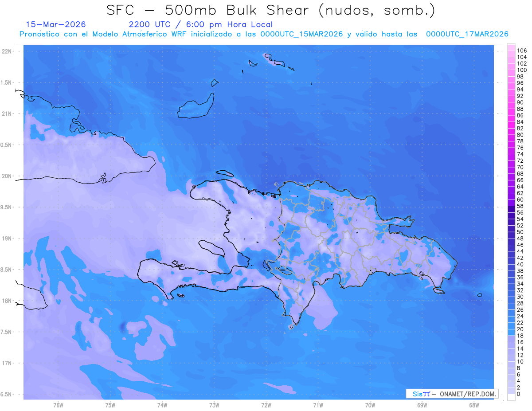Click the '100' value on the color scale
Screen dimensions: 532x411
point(522,70)
